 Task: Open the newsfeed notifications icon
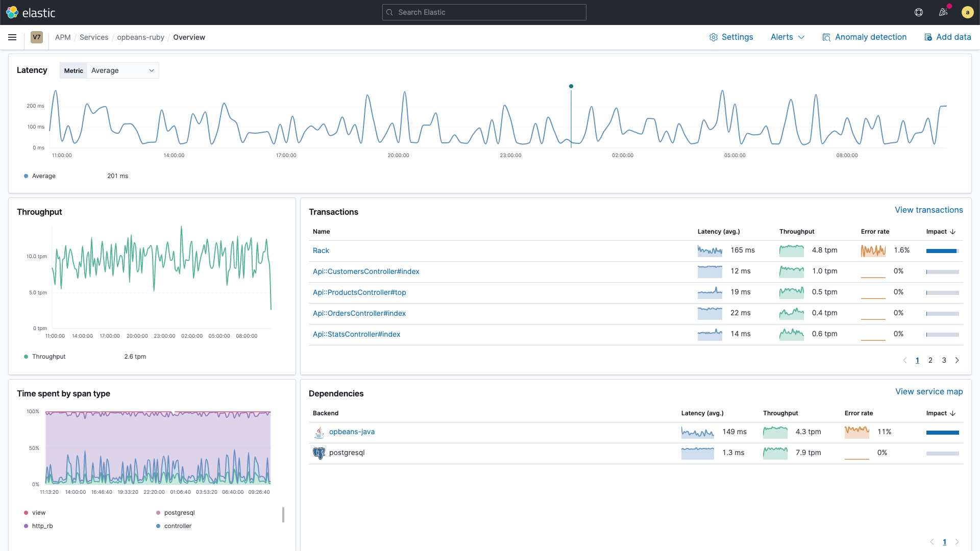(943, 12)
